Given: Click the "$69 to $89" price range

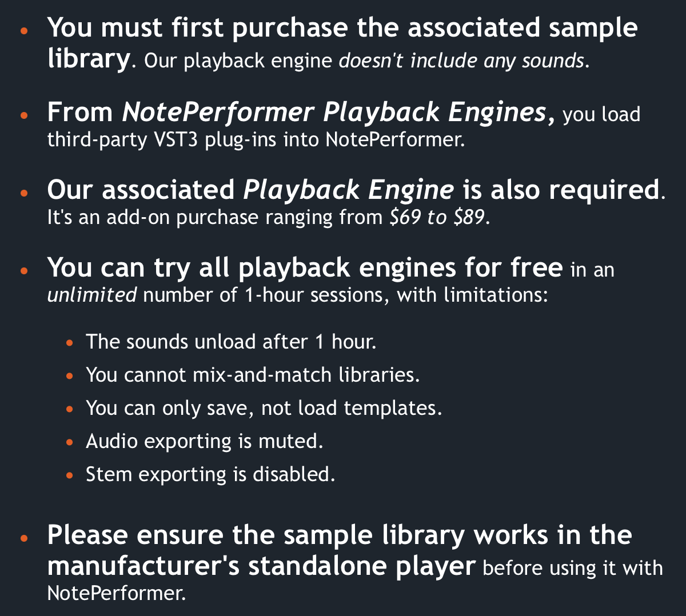Looking at the screenshot, I should 438,218.
